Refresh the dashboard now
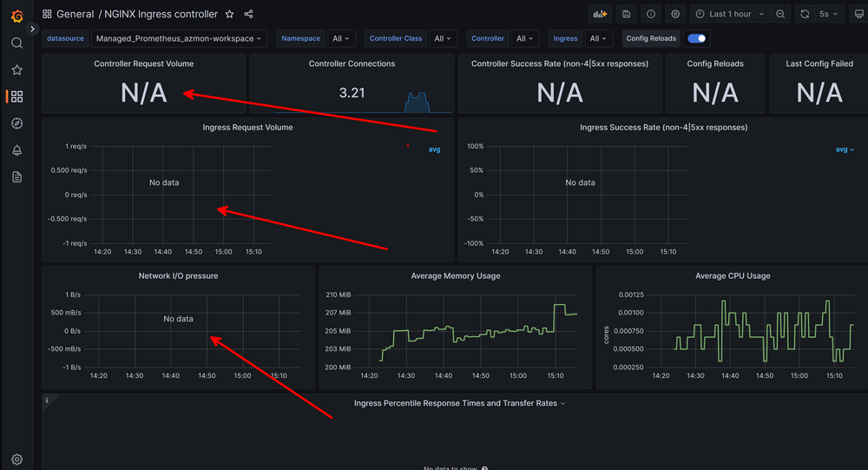 click(805, 14)
